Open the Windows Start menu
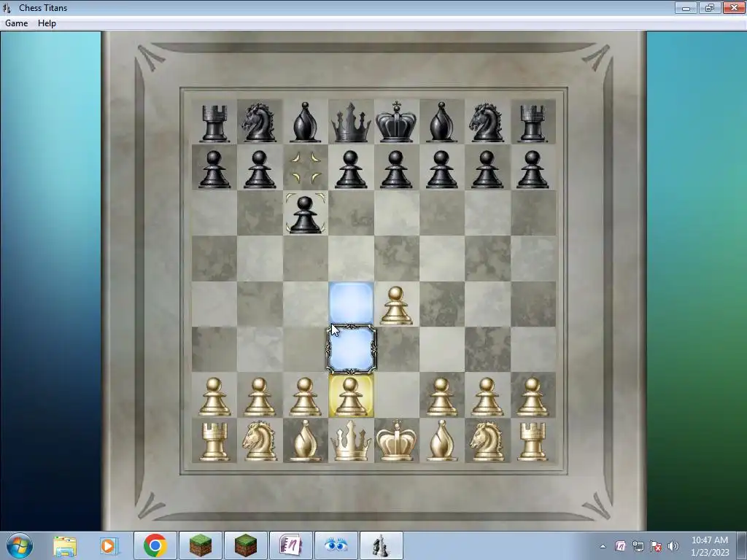Image resolution: width=747 pixels, height=560 pixels. (20, 545)
